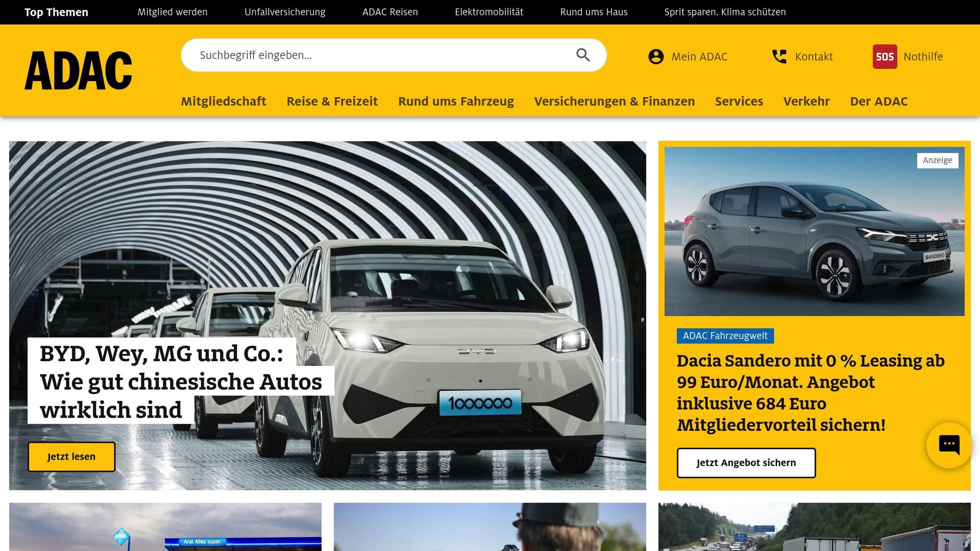980x551 pixels.
Task: Click the Jetzt lesen button
Action: pyautogui.click(x=71, y=457)
